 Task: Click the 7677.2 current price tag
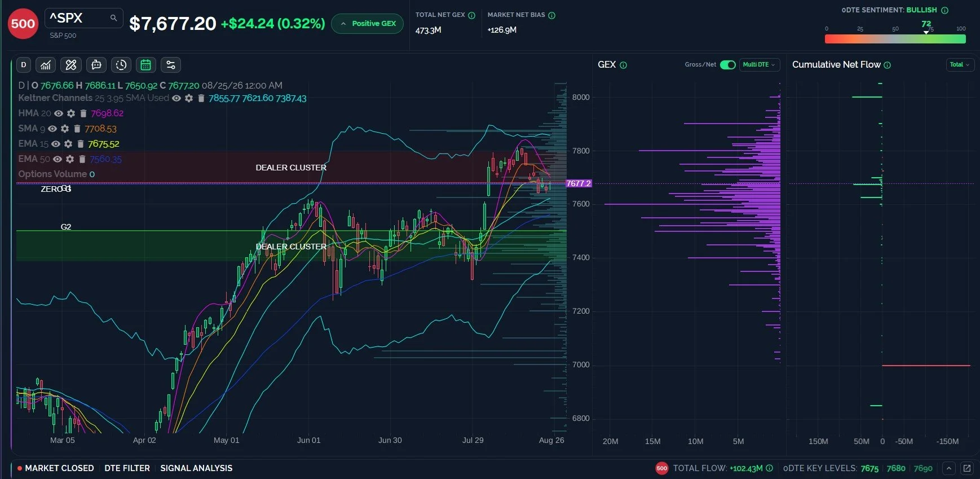(x=579, y=183)
